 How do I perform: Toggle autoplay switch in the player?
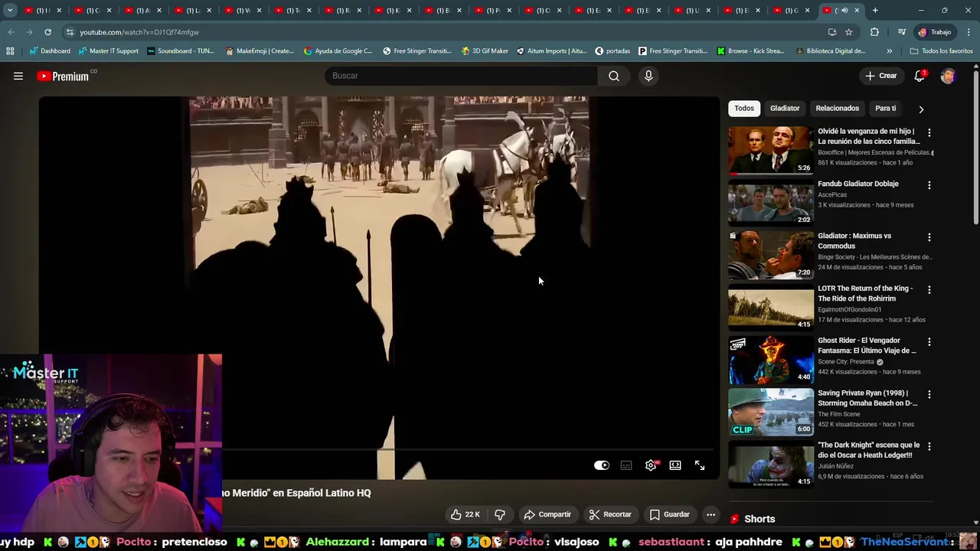click(x=602, y=465)
